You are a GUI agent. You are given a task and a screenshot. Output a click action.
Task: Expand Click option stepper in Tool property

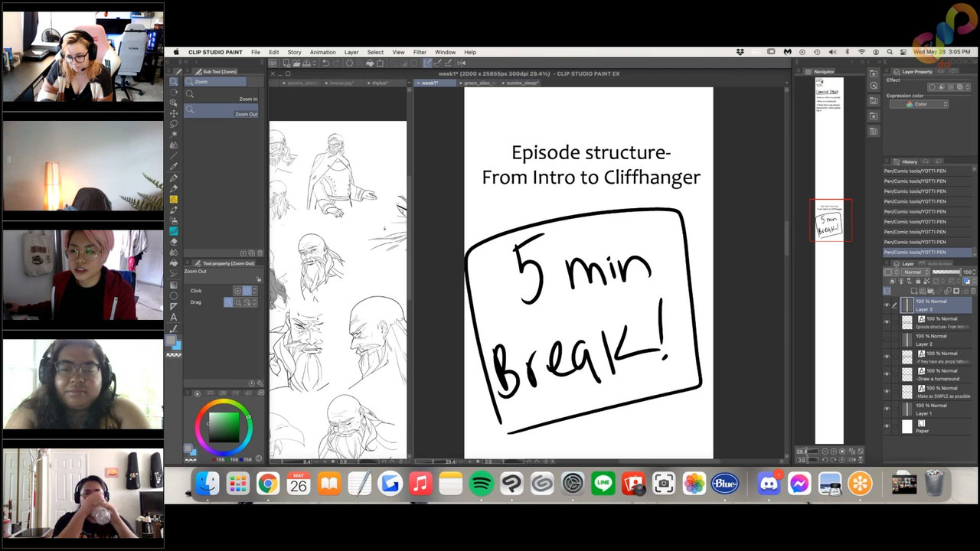pos(254,291)
